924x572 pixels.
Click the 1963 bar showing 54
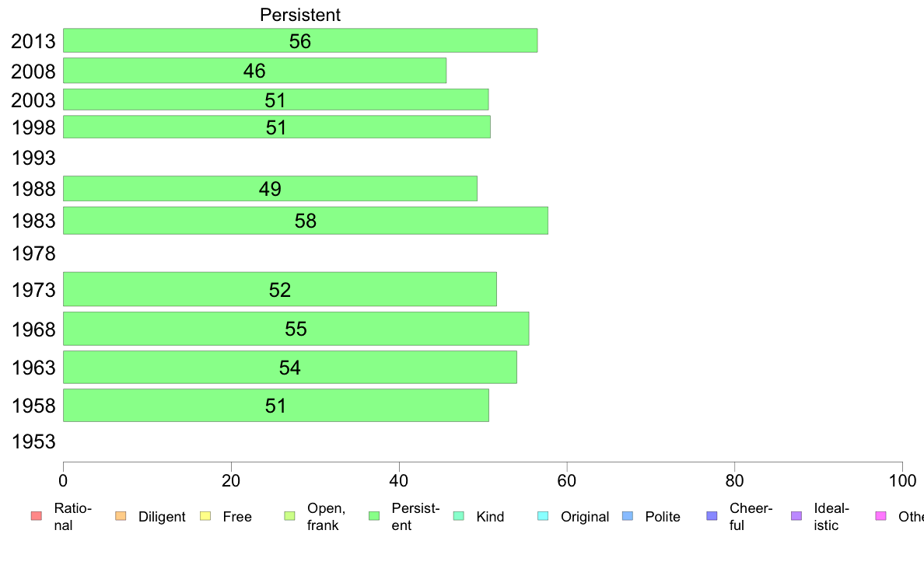pos(290,368)
